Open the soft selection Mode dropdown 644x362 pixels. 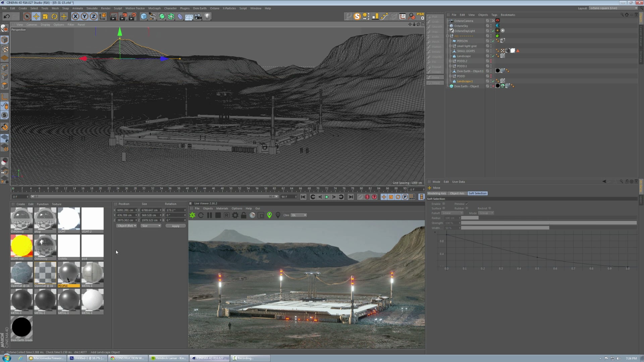tap(486, 213)
